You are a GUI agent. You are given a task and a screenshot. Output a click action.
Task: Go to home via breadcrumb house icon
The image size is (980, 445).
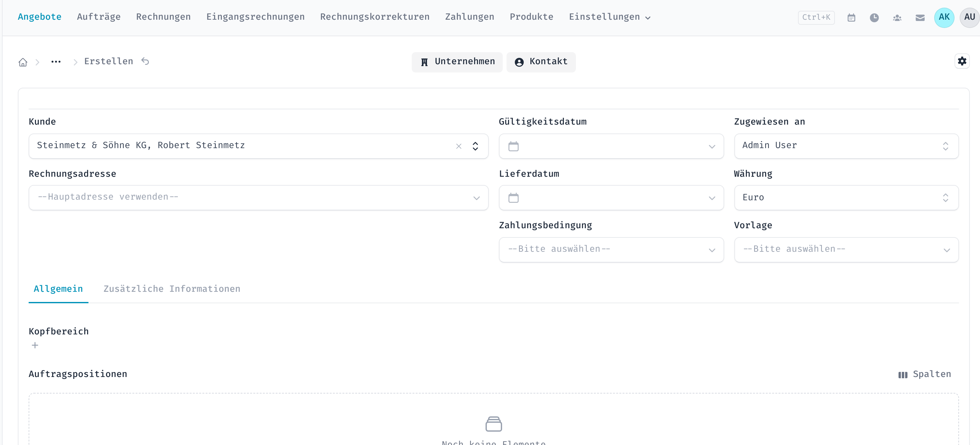[23, 62]
